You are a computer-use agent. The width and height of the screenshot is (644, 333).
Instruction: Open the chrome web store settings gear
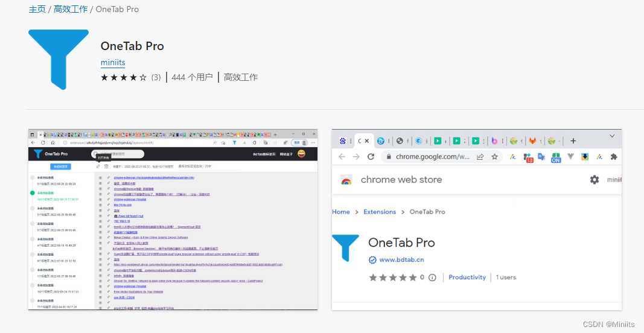point(595,179)
